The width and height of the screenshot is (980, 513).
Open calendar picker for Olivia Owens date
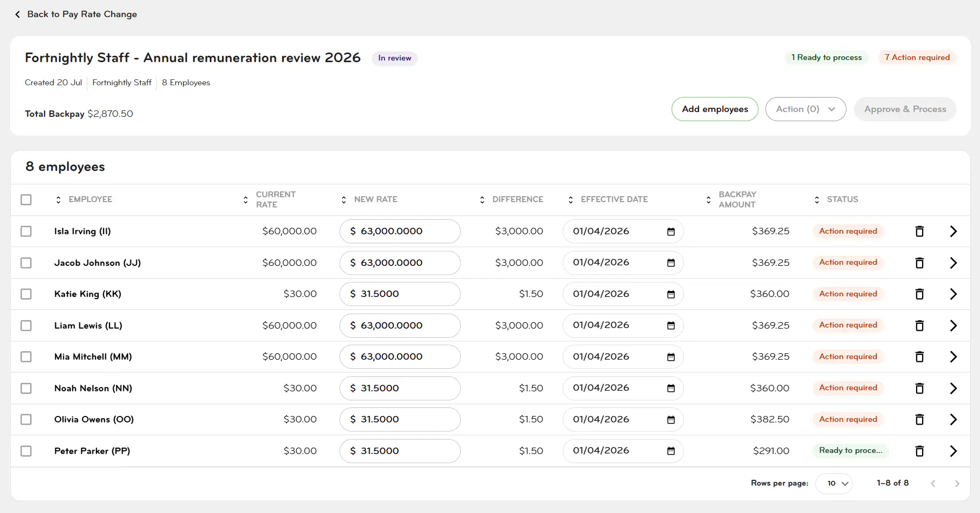pyautogui.click(x=670, y=420)
